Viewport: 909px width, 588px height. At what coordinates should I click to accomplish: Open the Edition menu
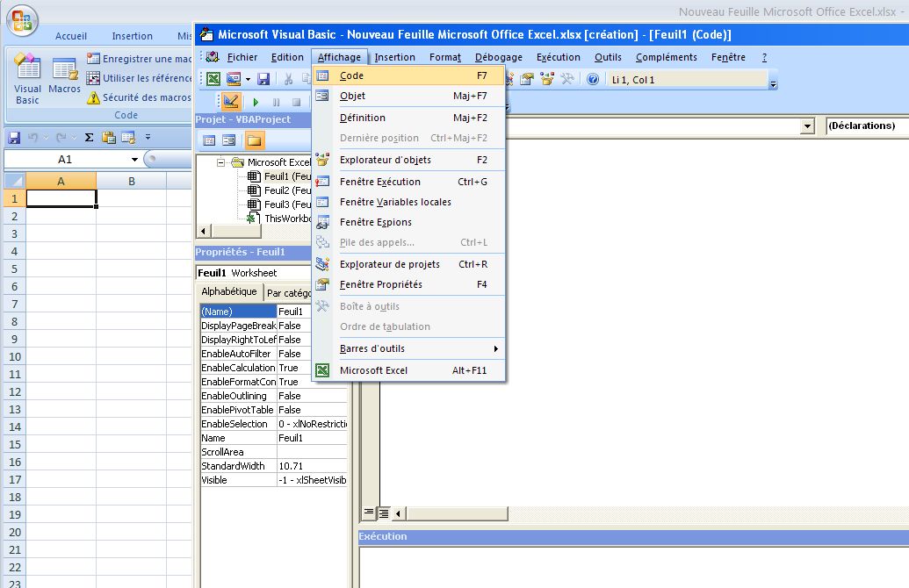point(287,57)
